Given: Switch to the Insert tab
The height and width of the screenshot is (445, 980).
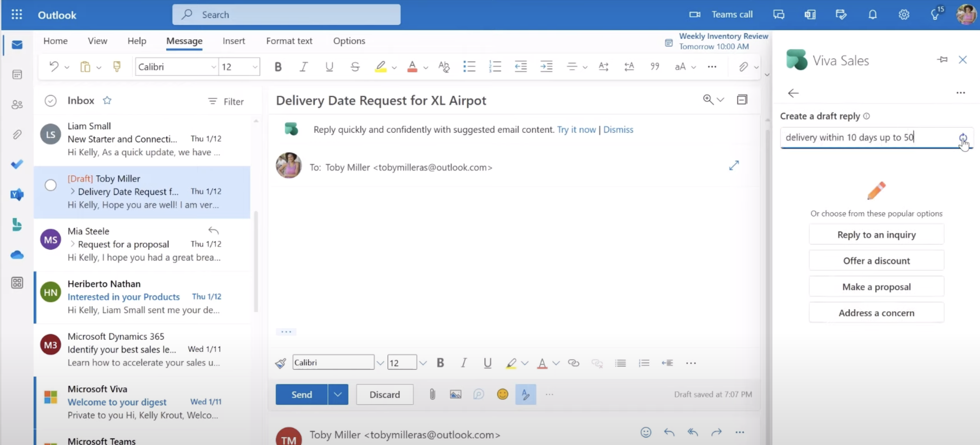Looking at the screenshot, I should coord(234,41).
